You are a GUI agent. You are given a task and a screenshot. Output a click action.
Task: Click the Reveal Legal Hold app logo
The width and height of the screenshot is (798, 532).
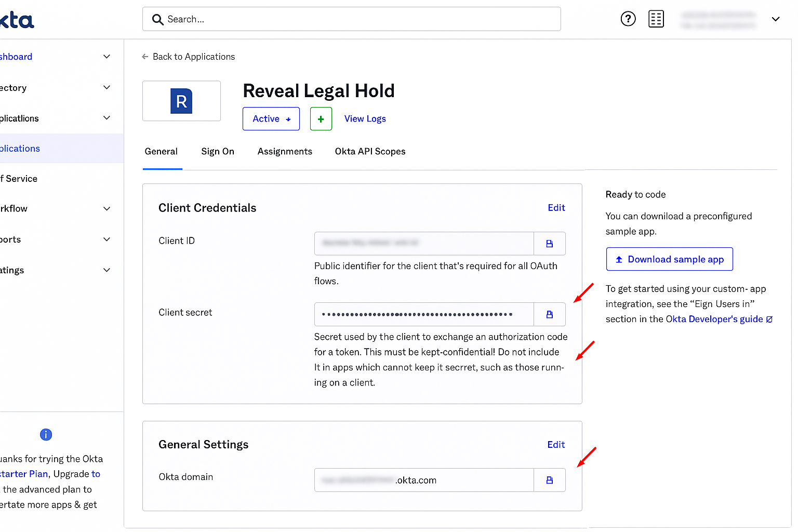tap(181, 101)
